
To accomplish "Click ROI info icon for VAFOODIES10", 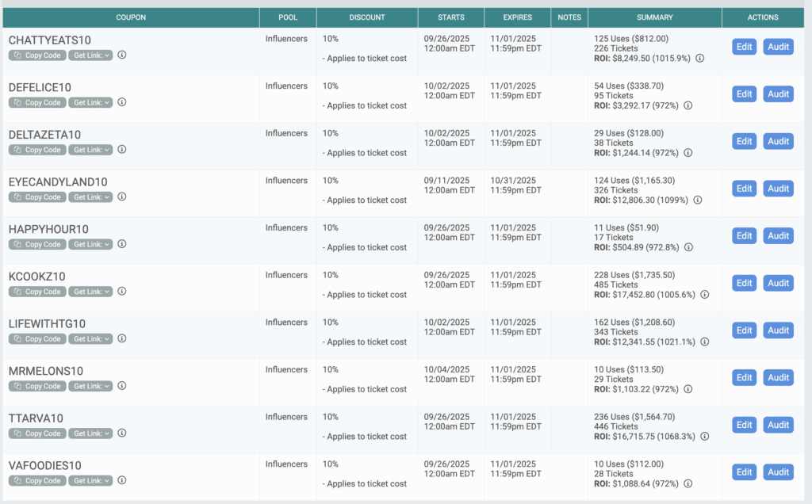I will coord(688,484).
